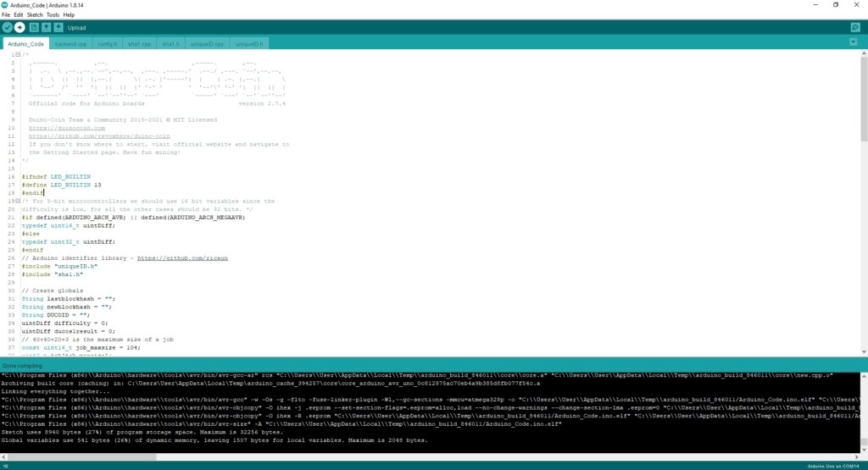Click the console horizontal scrollbar thumb
Image resolution: width=868 pixels, height=470 pixels.
click(x=82, y=457)
